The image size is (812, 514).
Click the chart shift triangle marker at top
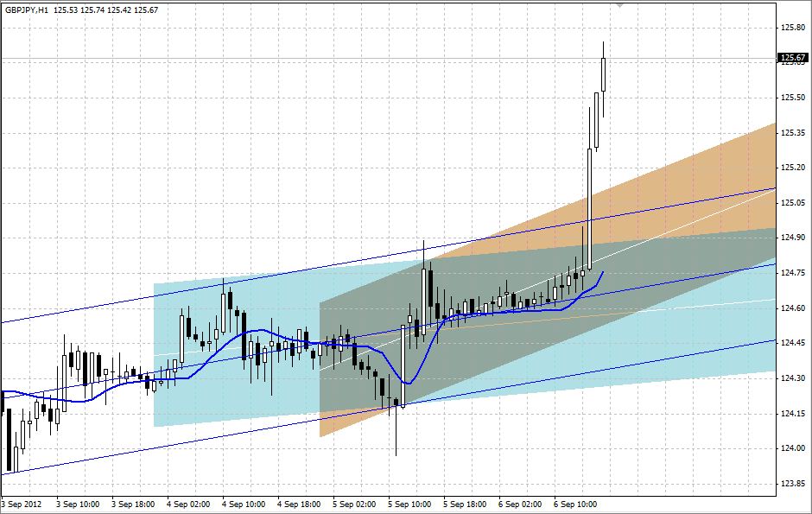tap(619, 5)
